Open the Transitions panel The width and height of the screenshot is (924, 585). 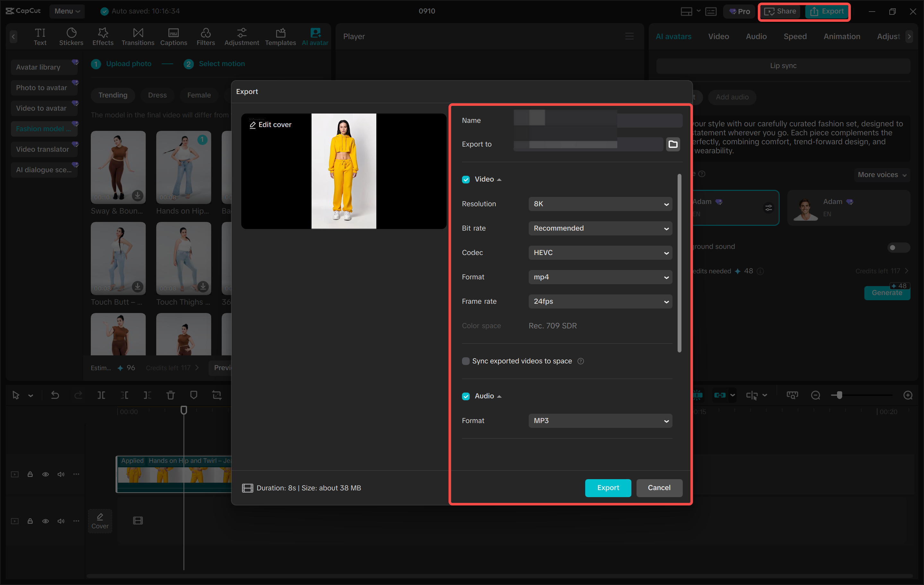click(x=138, y=37)
